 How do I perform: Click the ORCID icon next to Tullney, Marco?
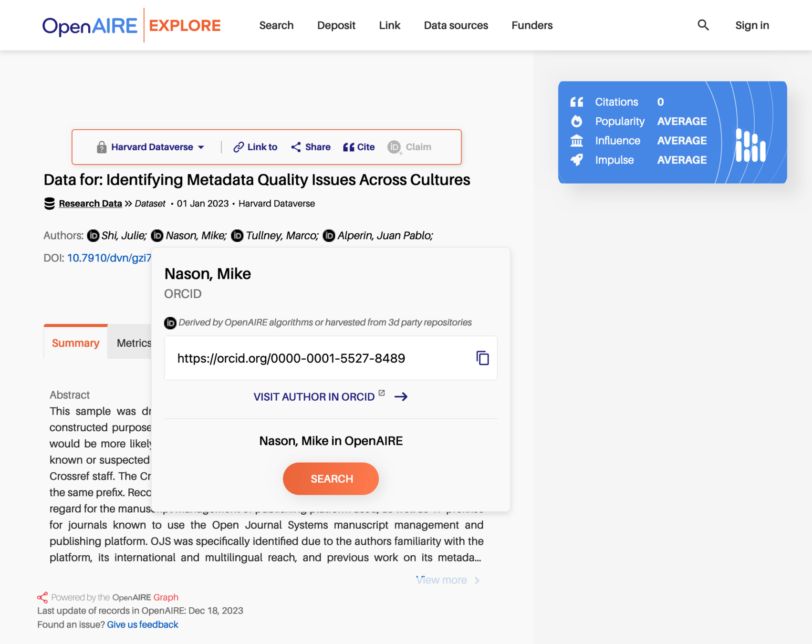(x=237, y=236)
